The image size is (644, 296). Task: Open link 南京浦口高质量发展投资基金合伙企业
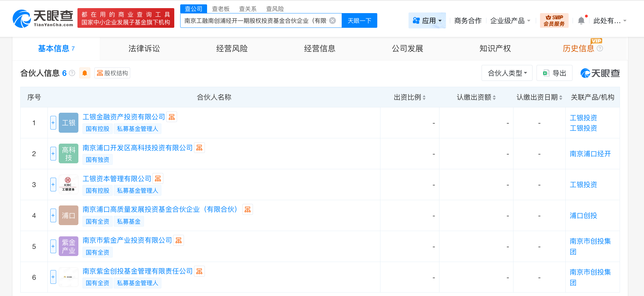tap(160, 209)
